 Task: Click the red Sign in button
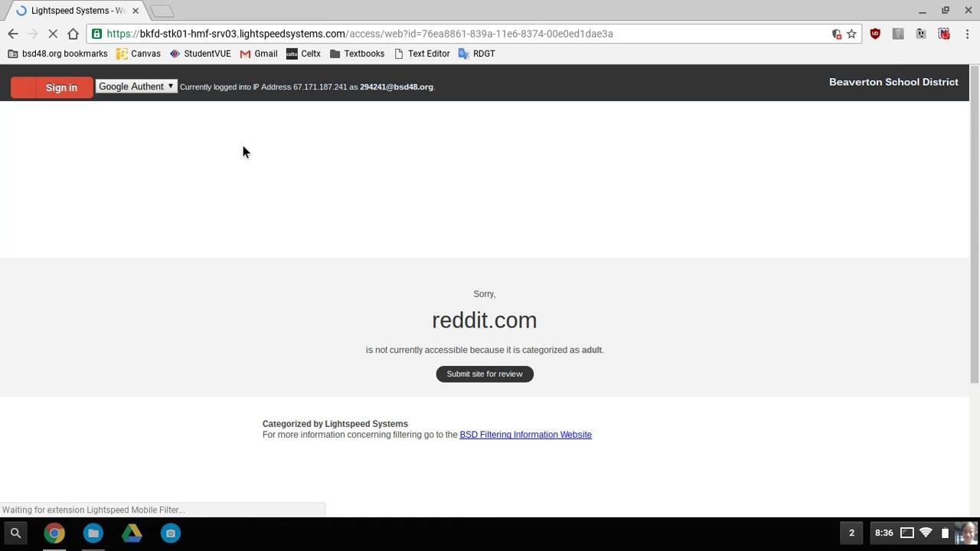tap(52, 87)
